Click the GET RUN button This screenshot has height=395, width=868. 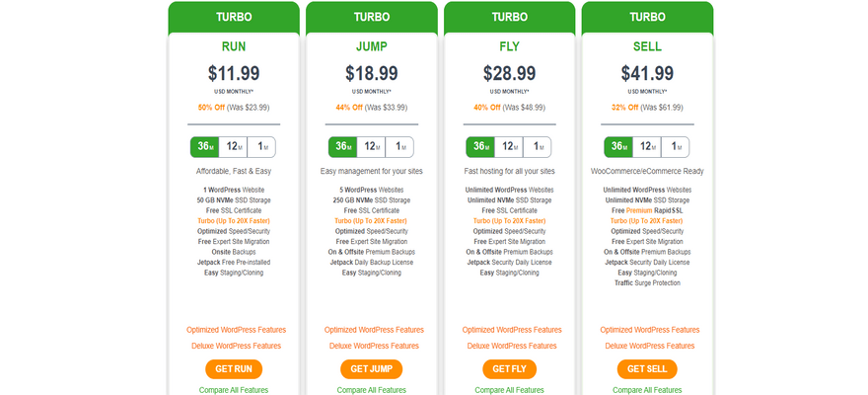[x=234, y=369]
